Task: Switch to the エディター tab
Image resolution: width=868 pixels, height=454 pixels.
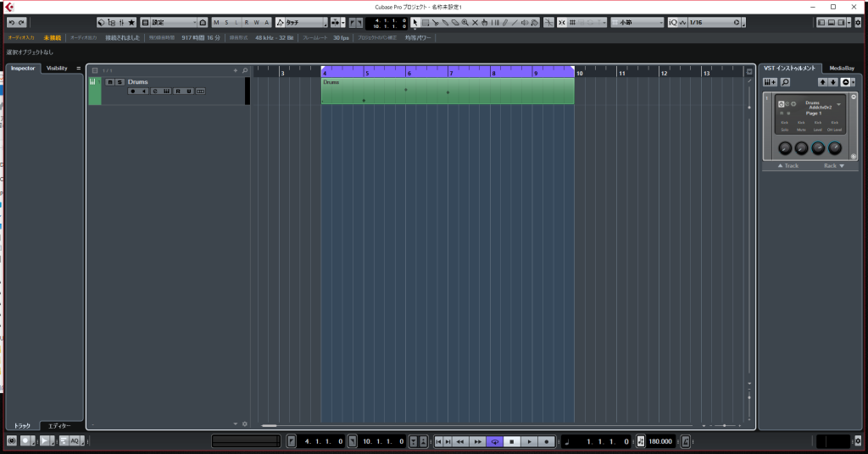Action: tap(59, 426)
